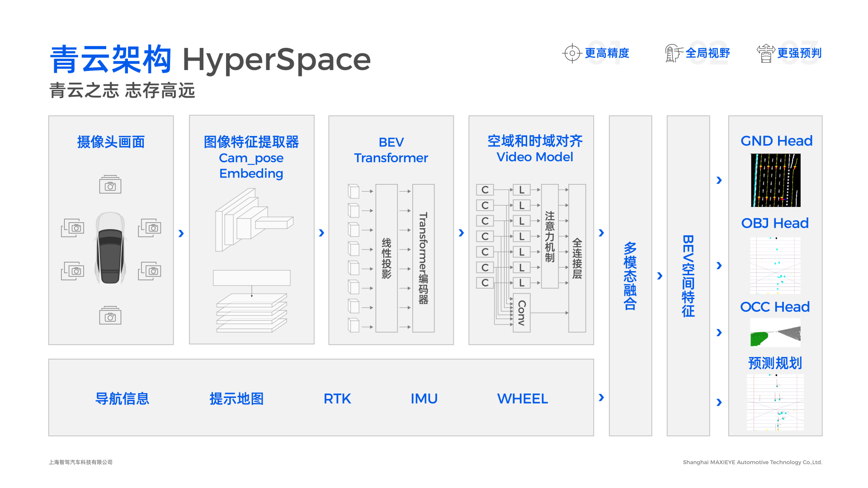
Task: Click the arrow pointing to 预测规划
Action: (x=719, y=402)
